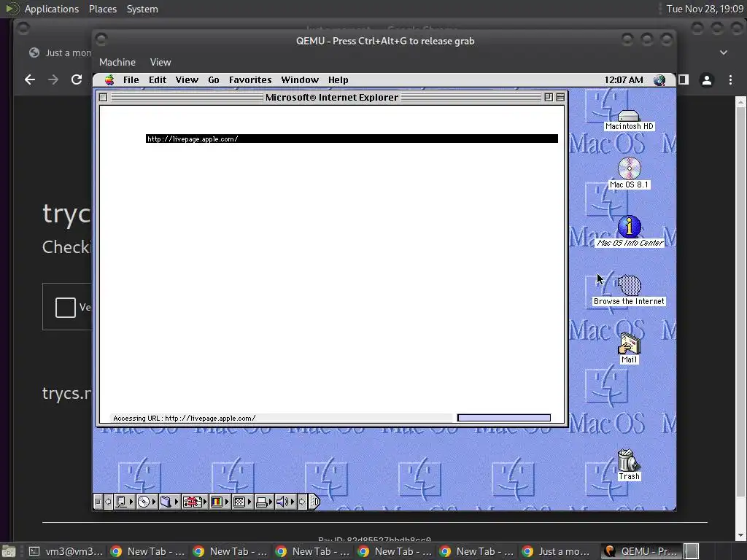Click the Tue Nov 28 clock in top panel

705,9
